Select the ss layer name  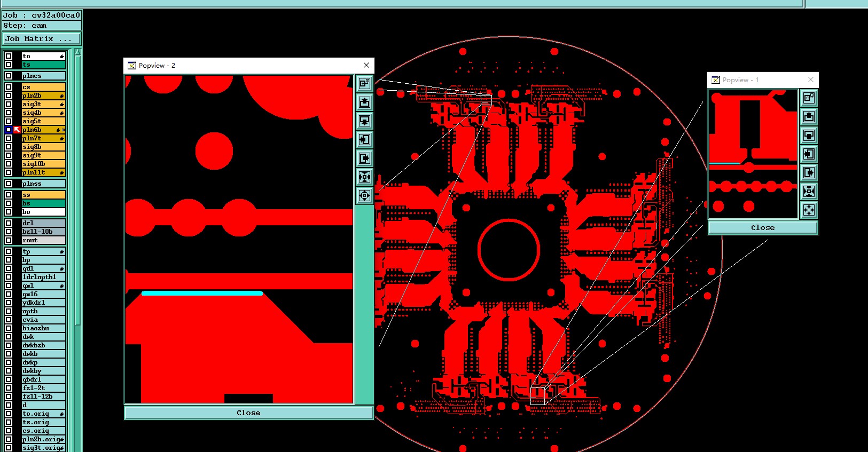tap(43, 195)
